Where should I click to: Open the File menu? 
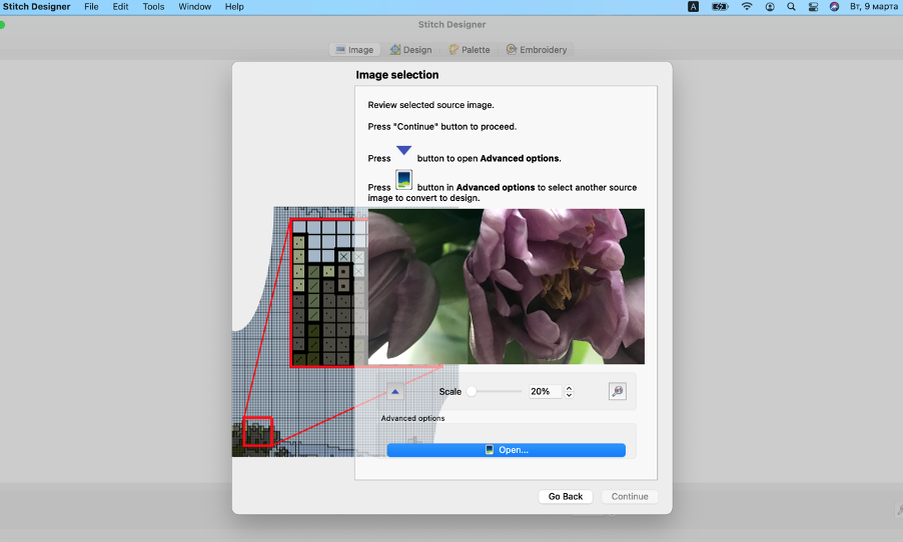pos(91,7)
